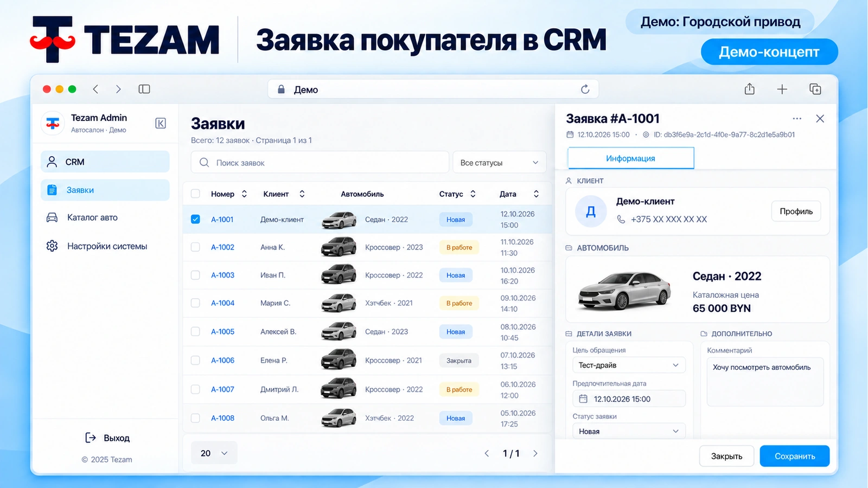Click the Комментарий text area
Screen dimensions: 868x488
(765, 382)
